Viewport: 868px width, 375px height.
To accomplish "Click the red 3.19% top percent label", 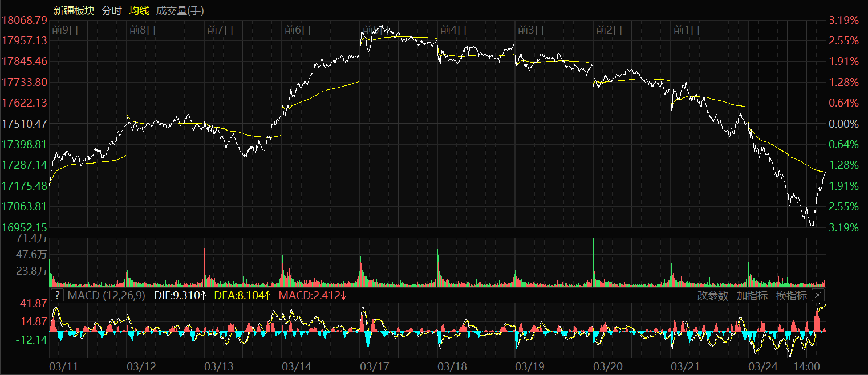I will point(843,20).
